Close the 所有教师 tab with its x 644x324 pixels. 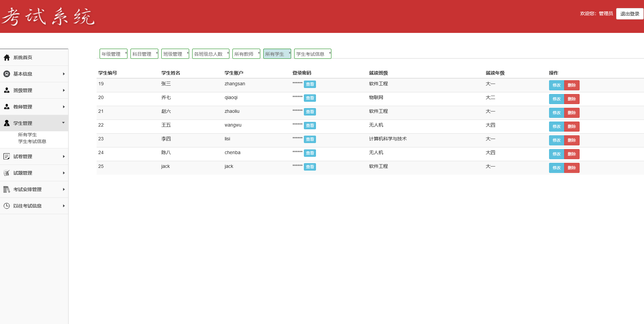coord(259,53)
